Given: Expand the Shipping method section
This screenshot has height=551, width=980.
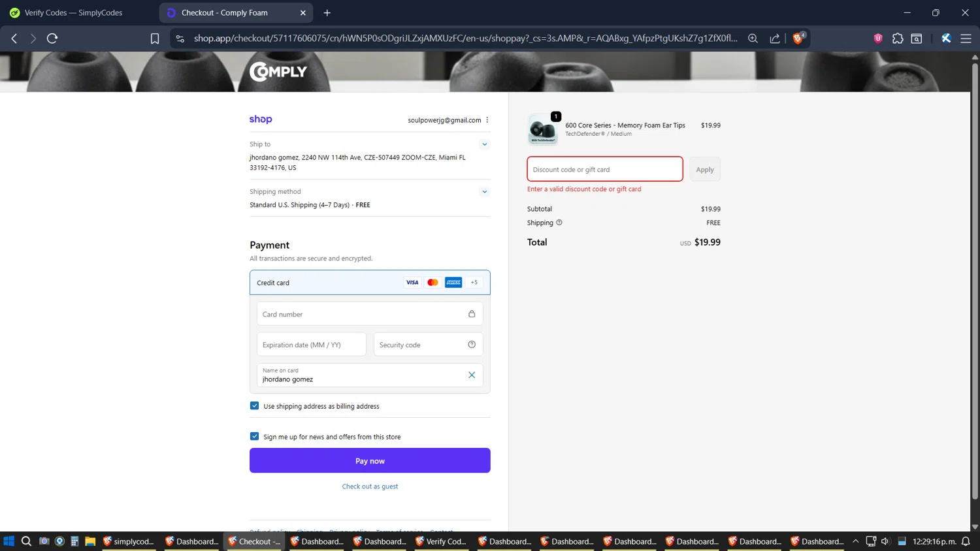Looking at the screenshot, I should 485,192.
